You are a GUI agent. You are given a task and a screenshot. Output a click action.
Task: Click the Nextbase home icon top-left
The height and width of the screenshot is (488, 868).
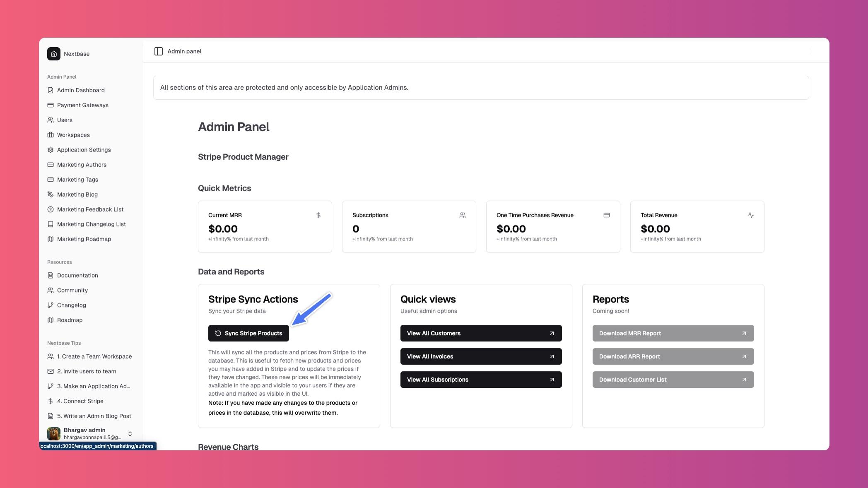[x=54, y=54]
